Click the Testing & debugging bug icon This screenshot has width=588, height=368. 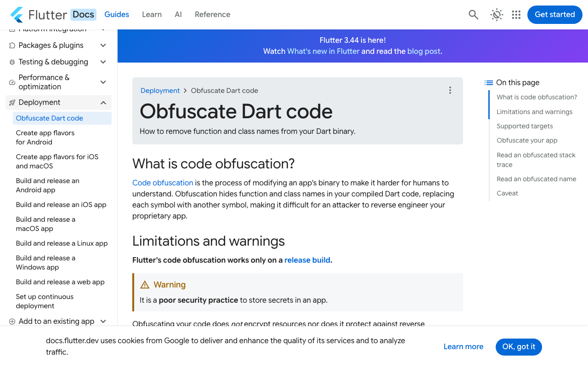click(x=12, y=62)
